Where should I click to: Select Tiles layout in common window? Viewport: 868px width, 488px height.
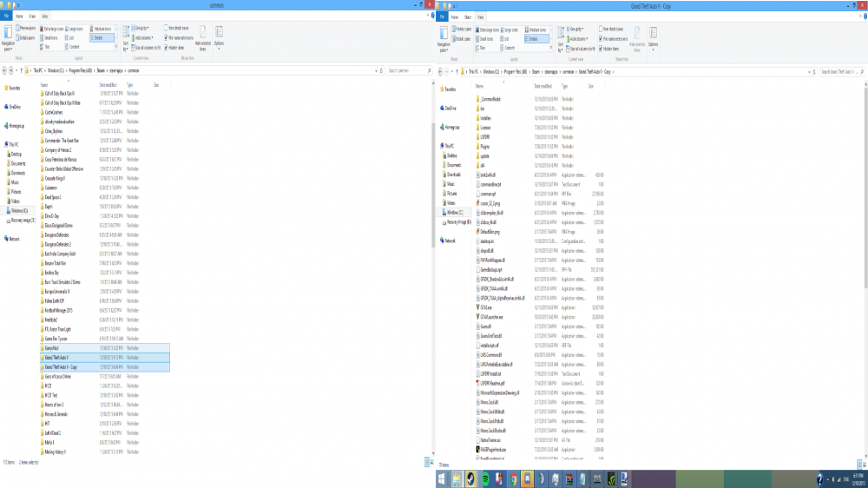click(x=45, y=47)
